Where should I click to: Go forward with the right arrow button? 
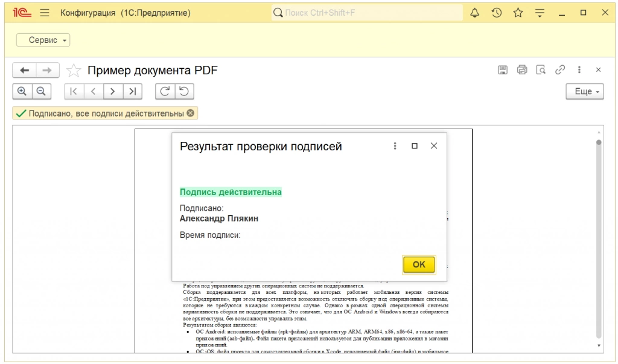pyautogui.click(x=47, y=70)
